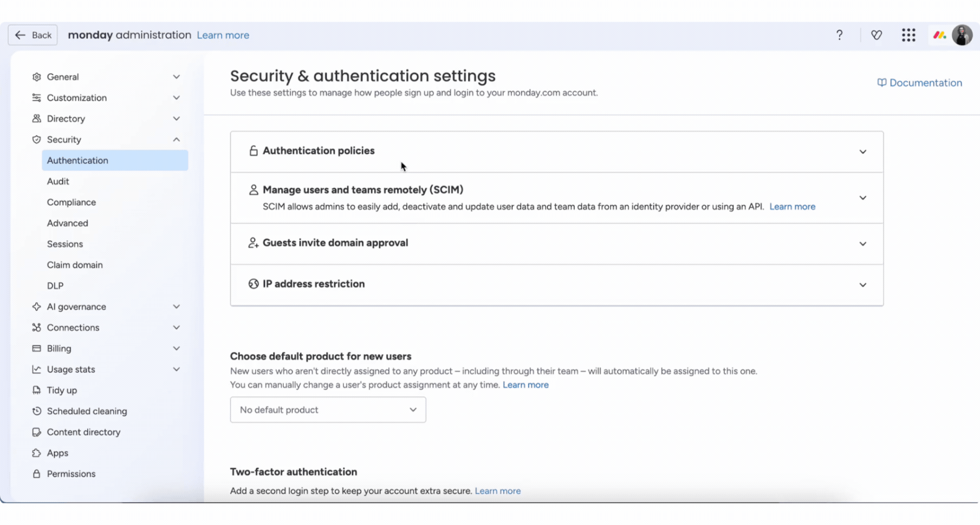Click the Billing card icon

point(36,349)
